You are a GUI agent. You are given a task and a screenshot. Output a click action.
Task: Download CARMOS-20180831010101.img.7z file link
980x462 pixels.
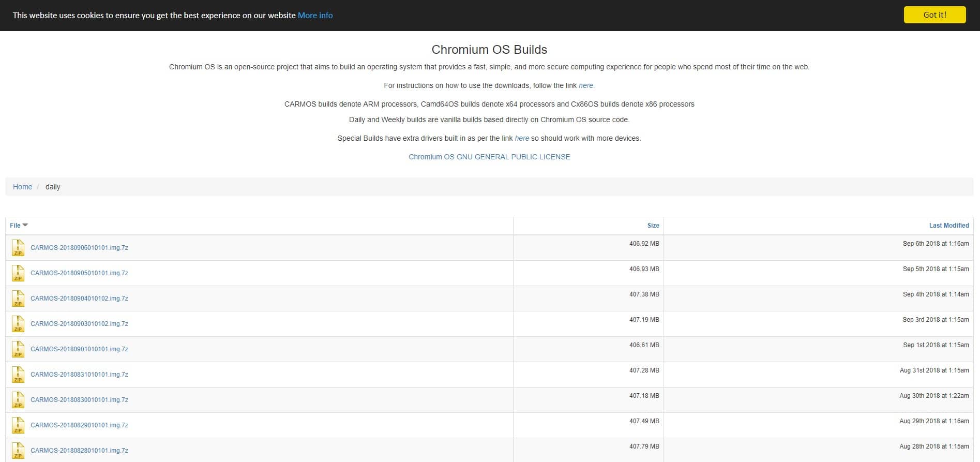79,375
